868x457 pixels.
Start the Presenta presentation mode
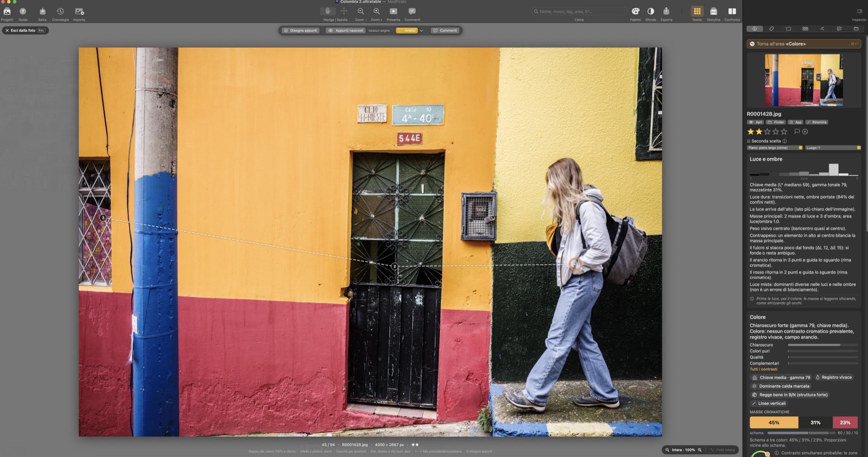tap(393, 11)
